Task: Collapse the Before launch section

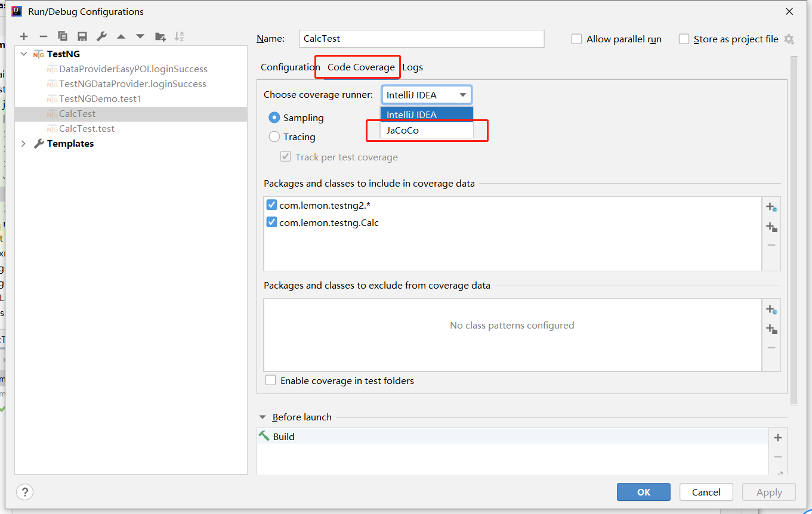Action: click(263, 417)
